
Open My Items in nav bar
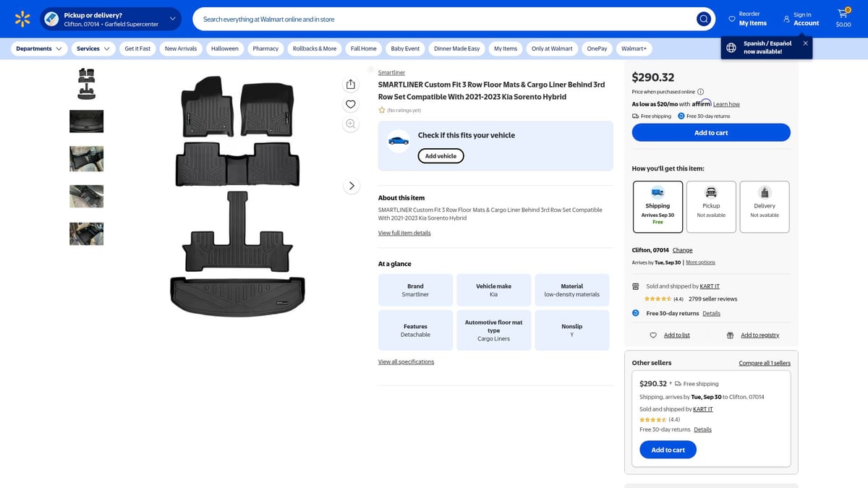[x=506, y=48]
